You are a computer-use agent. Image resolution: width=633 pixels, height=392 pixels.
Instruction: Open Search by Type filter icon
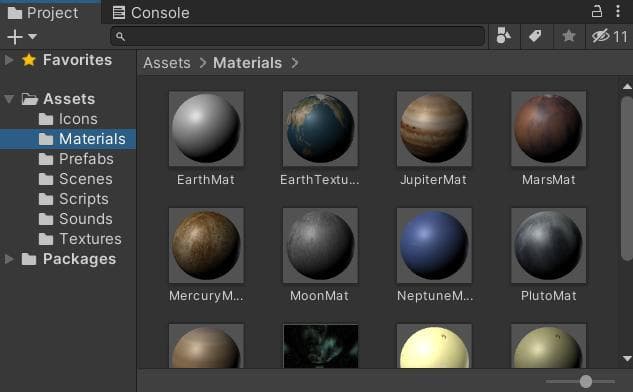[x=503, y=36]
